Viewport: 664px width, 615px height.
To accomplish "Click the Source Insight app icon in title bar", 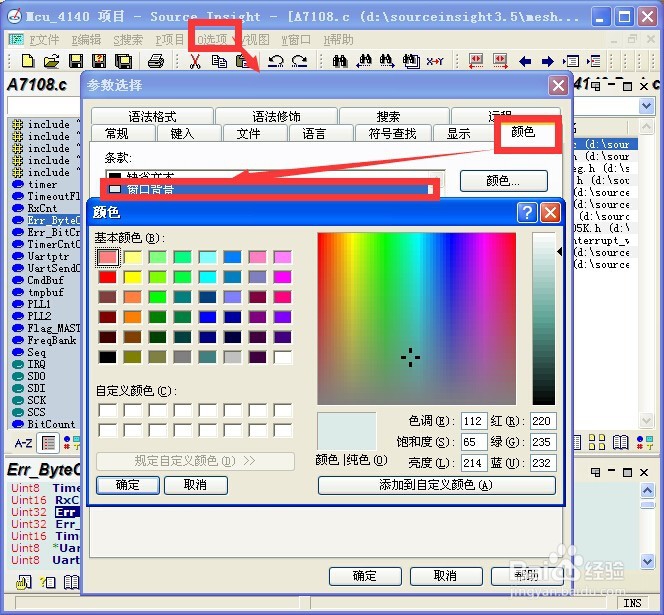I will pos(14,16).
